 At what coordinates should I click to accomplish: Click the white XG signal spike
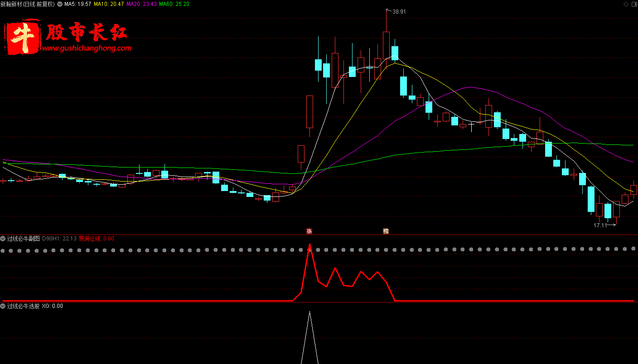point(309,337)
